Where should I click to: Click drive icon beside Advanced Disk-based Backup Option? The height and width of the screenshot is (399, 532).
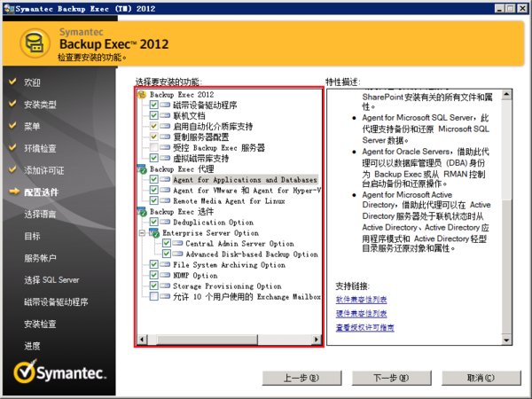[178, 254]
